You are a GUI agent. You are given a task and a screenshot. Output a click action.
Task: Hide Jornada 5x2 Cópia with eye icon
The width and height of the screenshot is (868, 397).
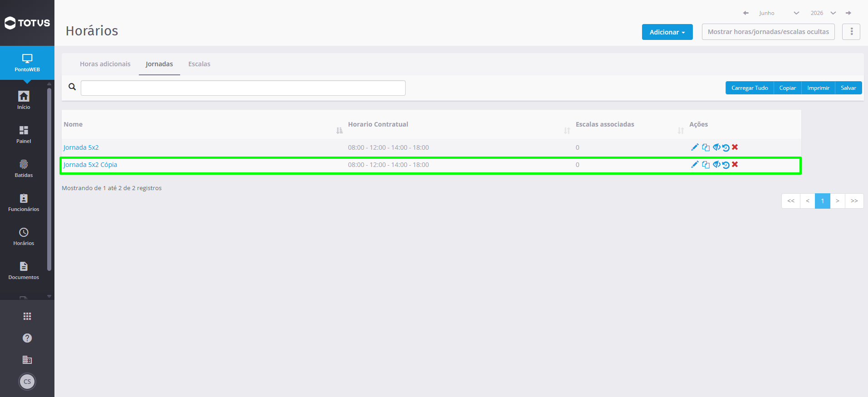[x=716, y=164]
